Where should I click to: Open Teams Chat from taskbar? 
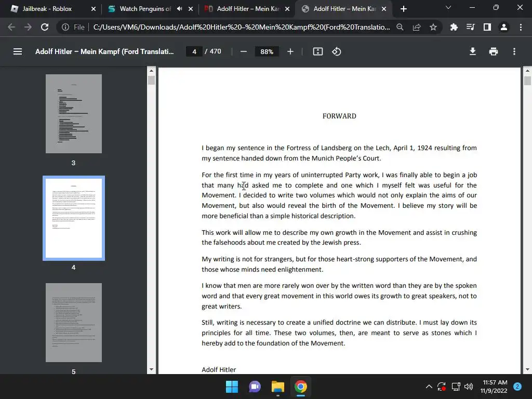[x=255, y=387]
